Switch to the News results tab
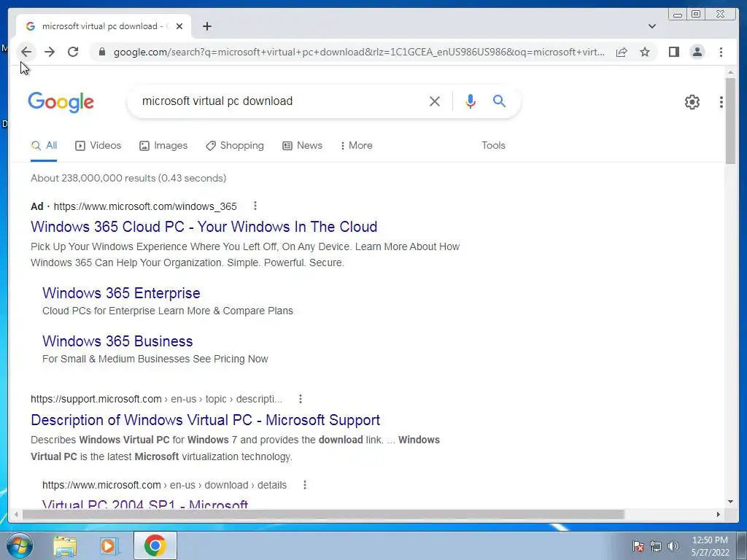Viewport: 747px width, 560px height. coord(302,146)
